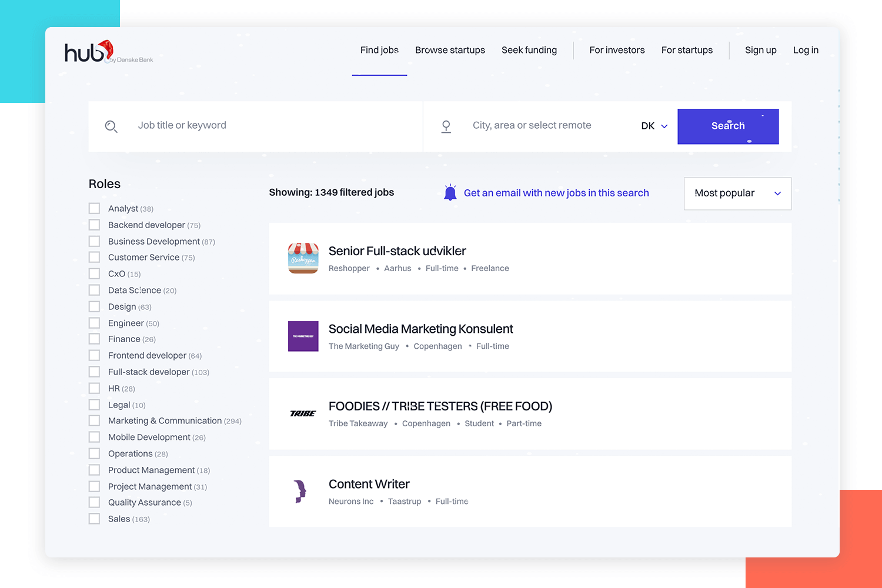
Task: Click the Log in link
Action: (806, 50)
